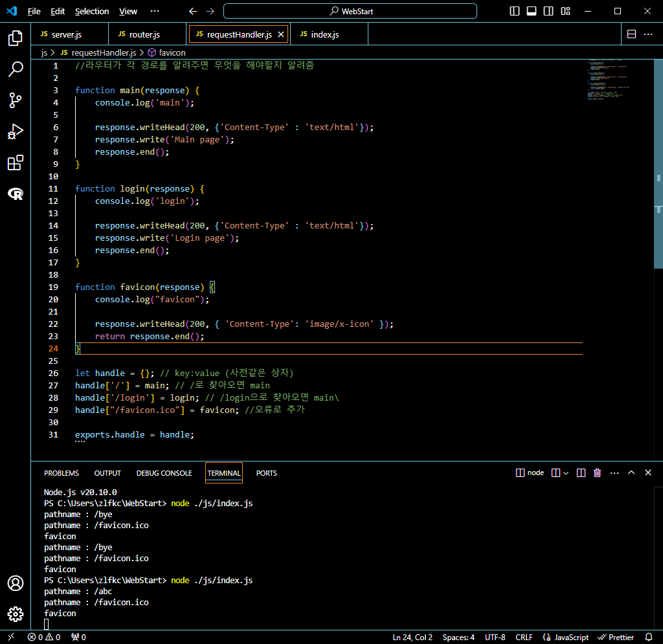Viewport: 663px width, 644px height.
Task: Click the favicon symbol breadcrumb
Action: click(x=166, y=53)
